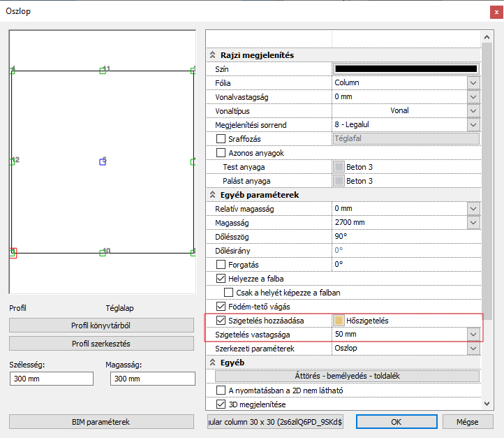The image size is (504, 438).
Task: Uncheck Szigetelés hozzáadása checkbox
Action: (x=221, y=321)
